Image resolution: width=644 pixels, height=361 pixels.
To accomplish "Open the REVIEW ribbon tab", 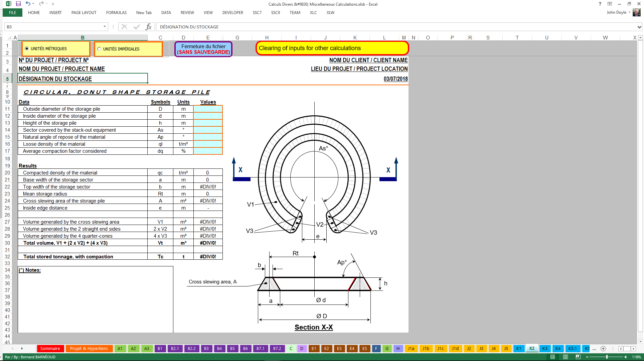I will pos(187,13).
